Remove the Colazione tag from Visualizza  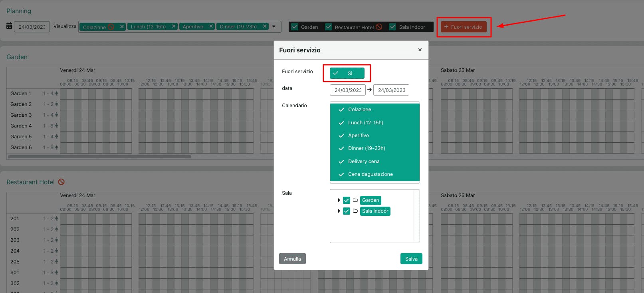click(122, 26)
